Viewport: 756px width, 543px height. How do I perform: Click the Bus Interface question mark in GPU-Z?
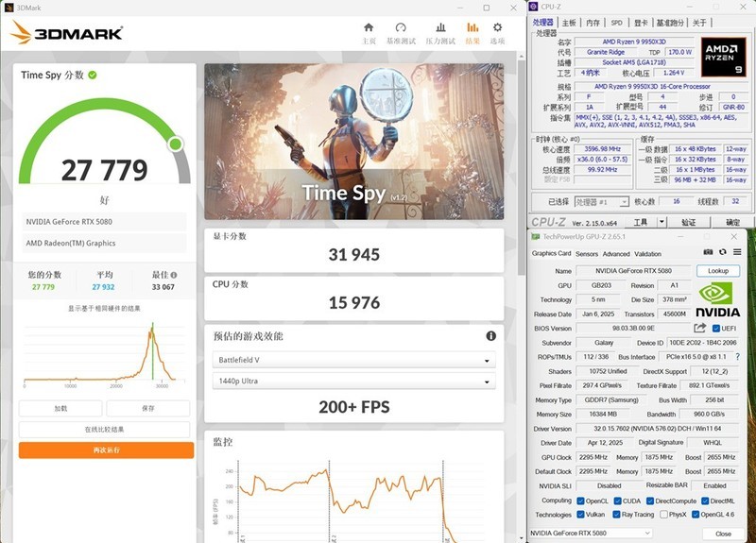coord(737,357)
